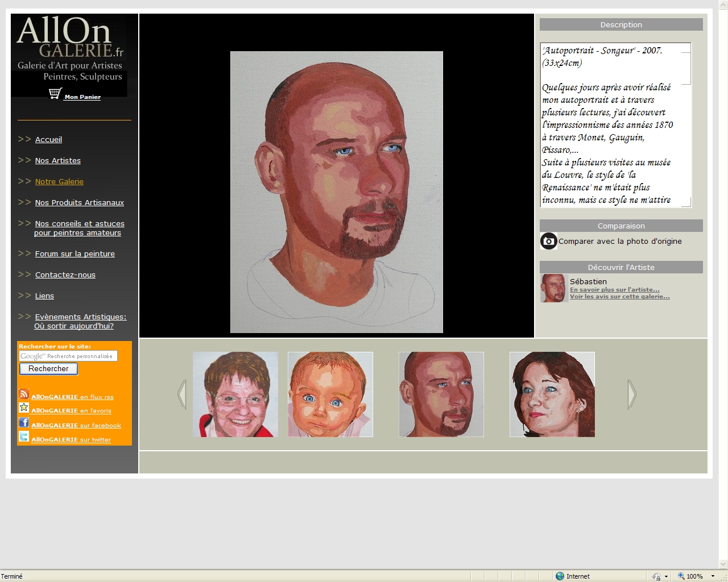Advance thumbnails with the right carousel arrow
The width and height of the screenshot is (728, 582).
[x=631, y=394]
